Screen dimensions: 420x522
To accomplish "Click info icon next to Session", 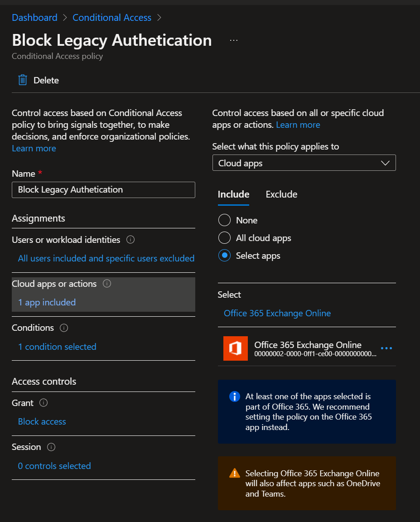I will [x=51, y=447].
